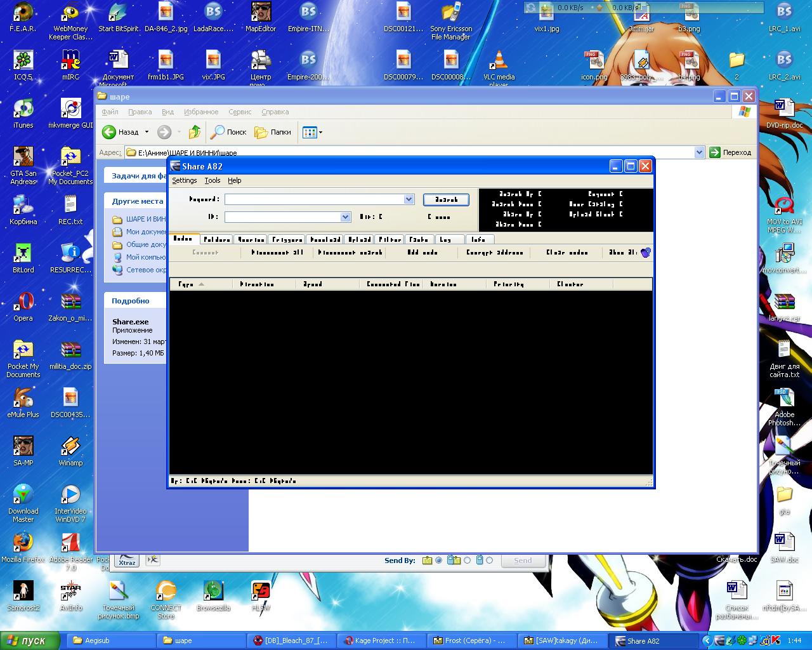Select the third Send By radio option

point(489,560)
